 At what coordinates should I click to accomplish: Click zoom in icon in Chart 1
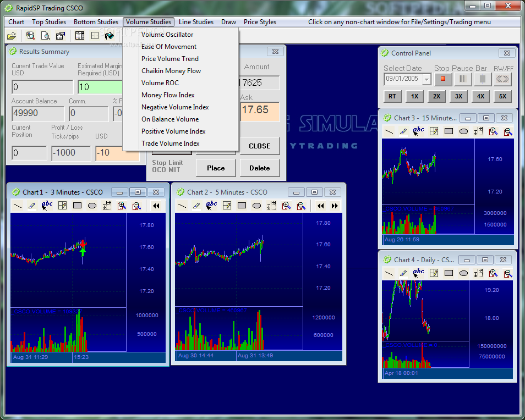(122, 206)
